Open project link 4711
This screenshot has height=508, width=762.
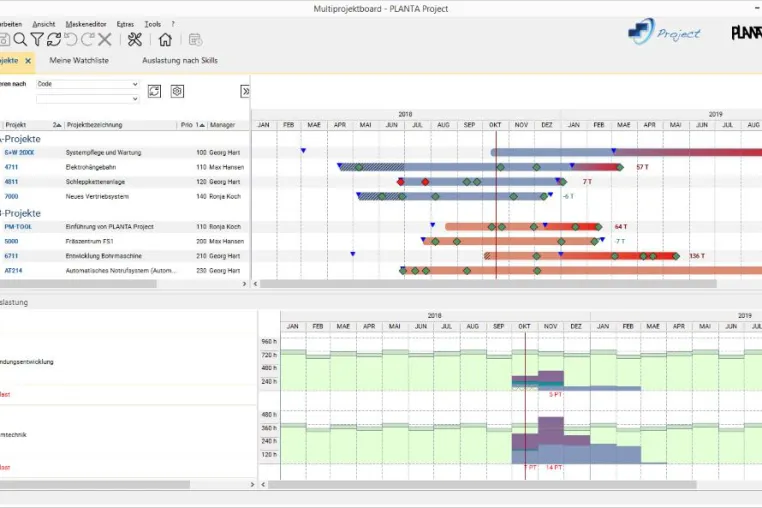[x=11, y=167]
